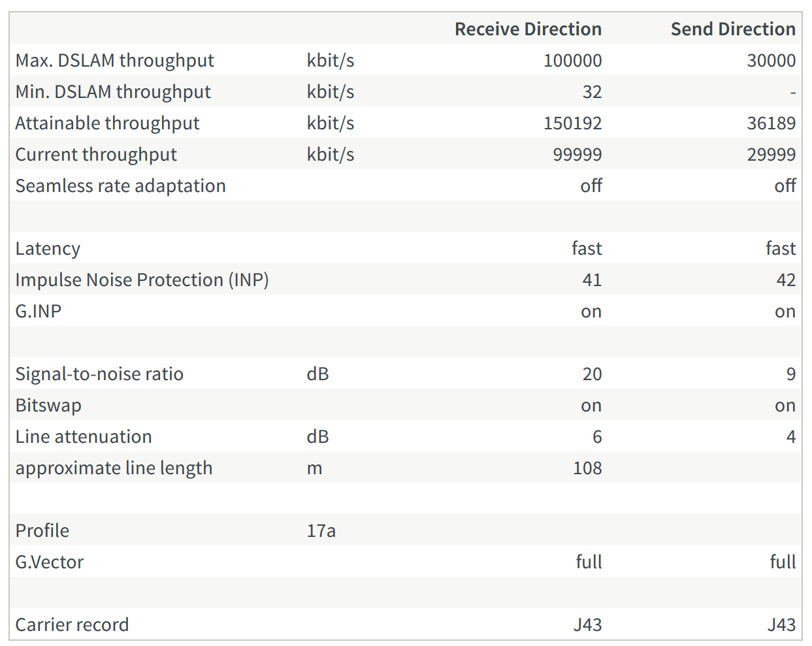Click the approximate line length value 108
The image size is (812, 646).
coord(587,468)
